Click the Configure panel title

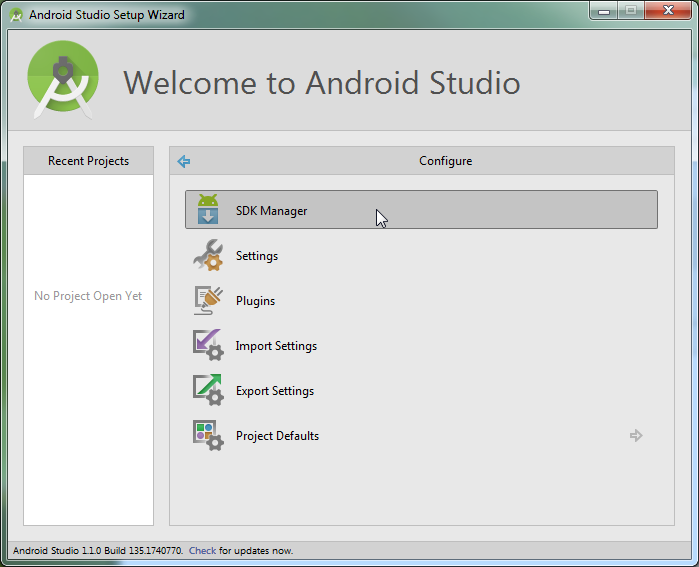pos(445,161)
